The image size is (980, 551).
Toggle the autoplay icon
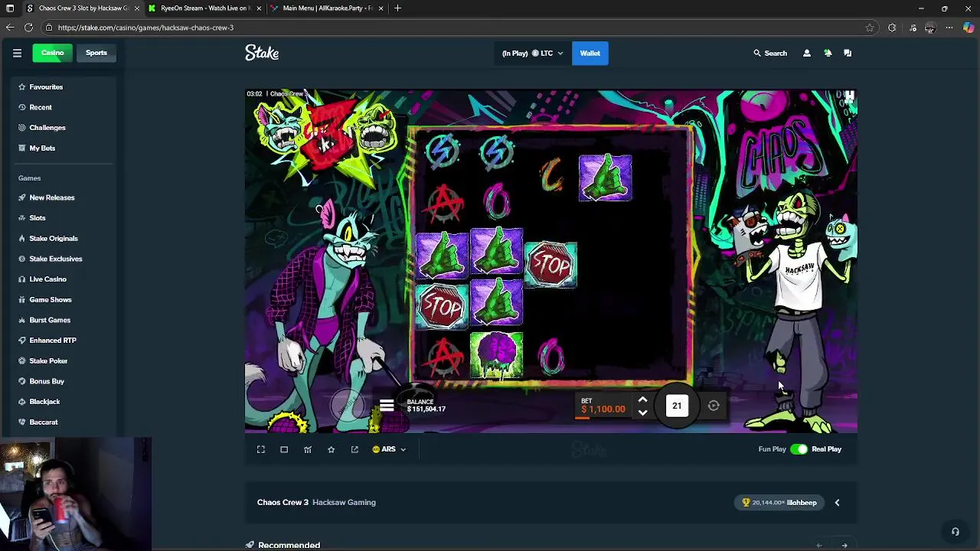pos(714,406)
